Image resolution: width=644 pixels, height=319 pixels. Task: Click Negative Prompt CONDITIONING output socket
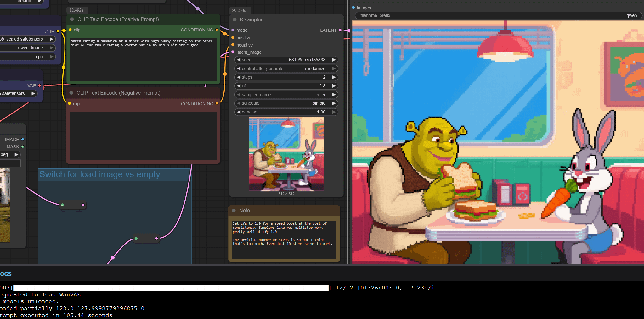[217, 103]
